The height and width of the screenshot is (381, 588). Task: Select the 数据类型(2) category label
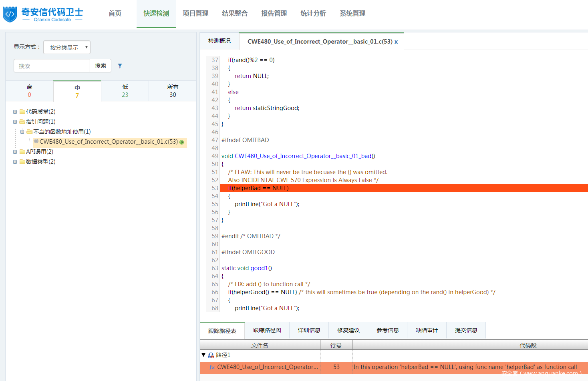pyautogui.click(x=41, y=162)
